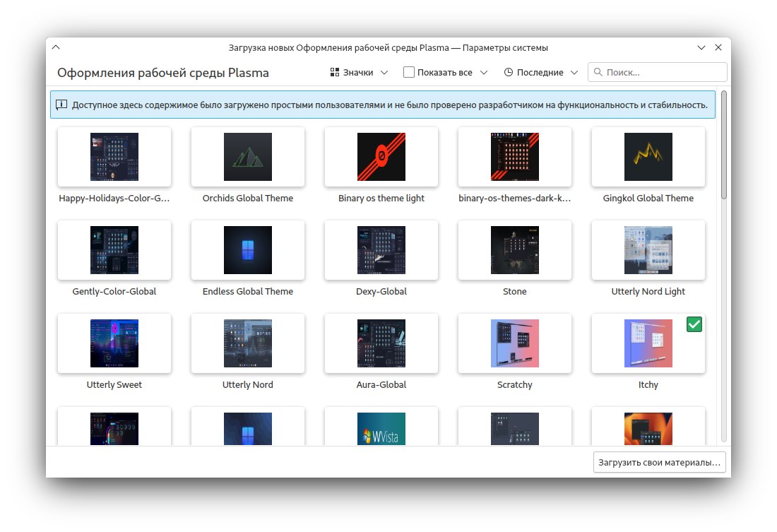Click the green installed checkmark on Itchy
The image size is (777, 532).
(x=694, y=324)
